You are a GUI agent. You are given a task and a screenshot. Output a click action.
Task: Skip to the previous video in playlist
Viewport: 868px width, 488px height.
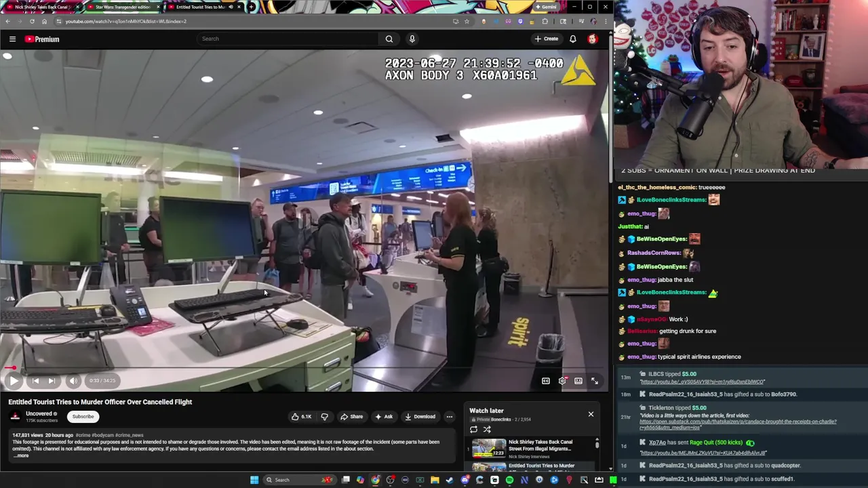click(35, 381)
